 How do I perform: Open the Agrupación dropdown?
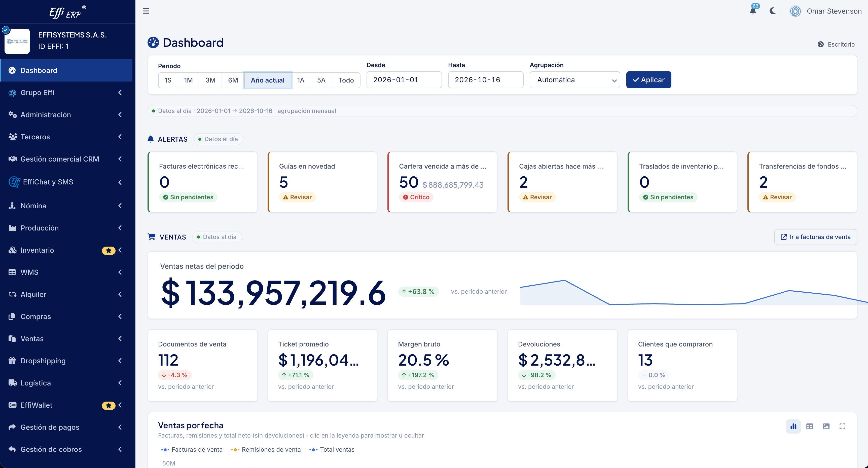coord(574,80)
